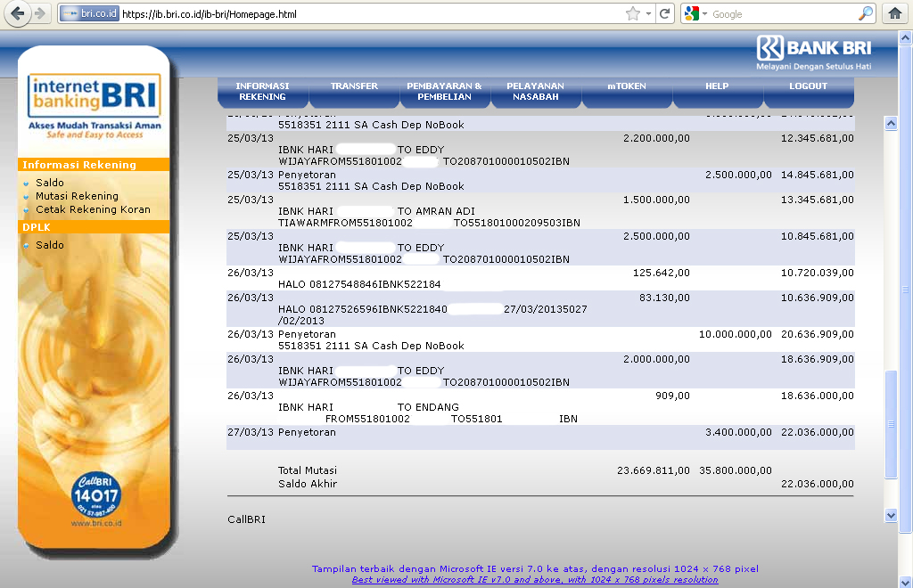Screen dimensions: 913x588
Task: Click the Informasi Rekening sidebar heading
Action: tap(93, 165)
